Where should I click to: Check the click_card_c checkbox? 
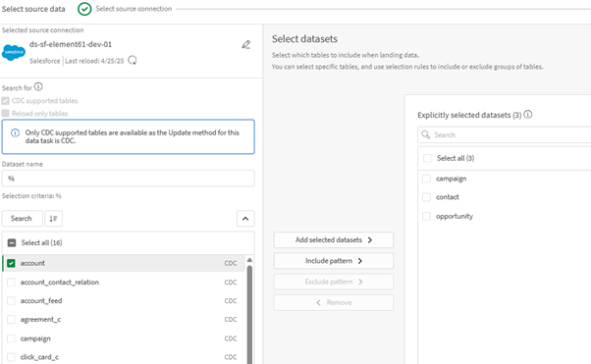click(11, 357)
